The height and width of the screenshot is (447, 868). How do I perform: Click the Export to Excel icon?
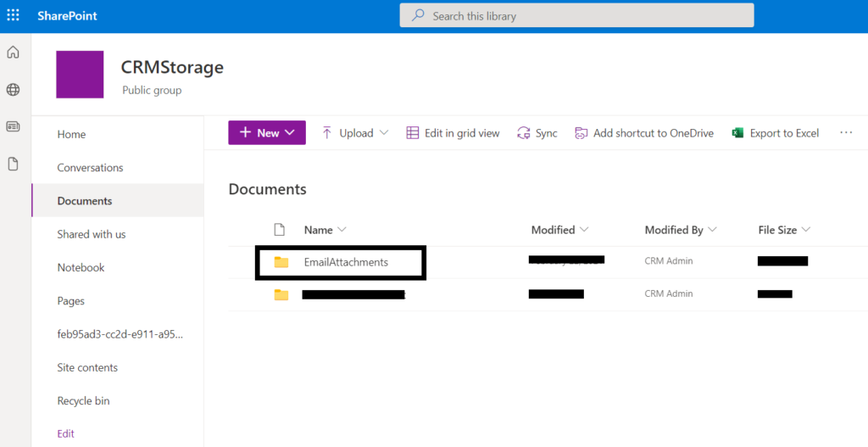(737, 133)
